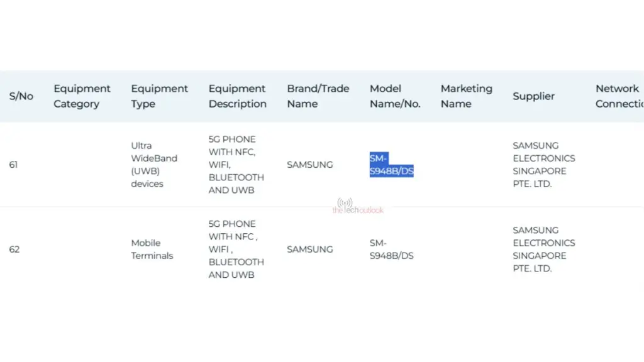Select serial number 61 cell
This screenshot has height=362, width=644.
pos(14,165)
